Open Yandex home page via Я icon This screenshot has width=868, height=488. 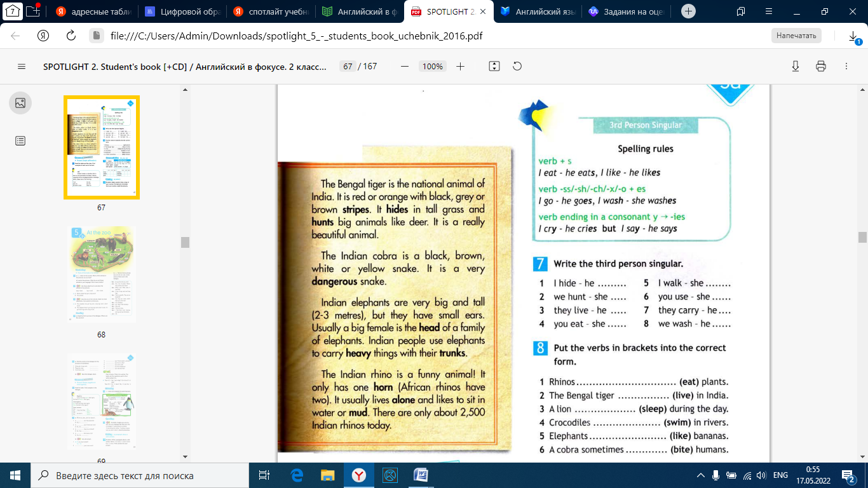coord(43,36)
